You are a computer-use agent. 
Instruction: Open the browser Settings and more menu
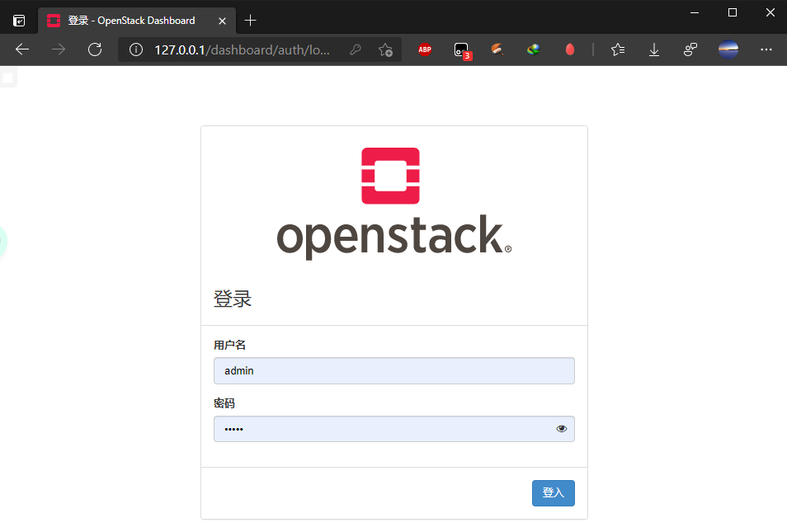pyautogui.click(x=766, y=49)
